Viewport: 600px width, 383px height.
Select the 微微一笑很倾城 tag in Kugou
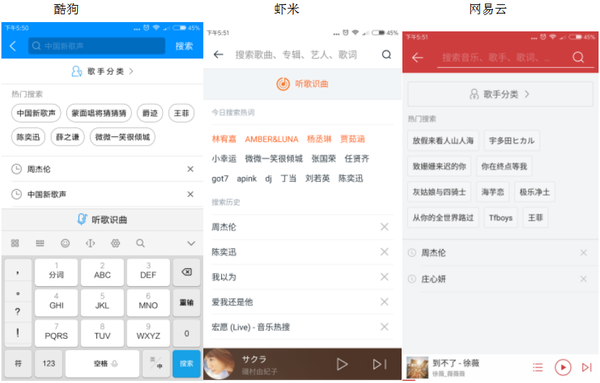coord(122,137)
